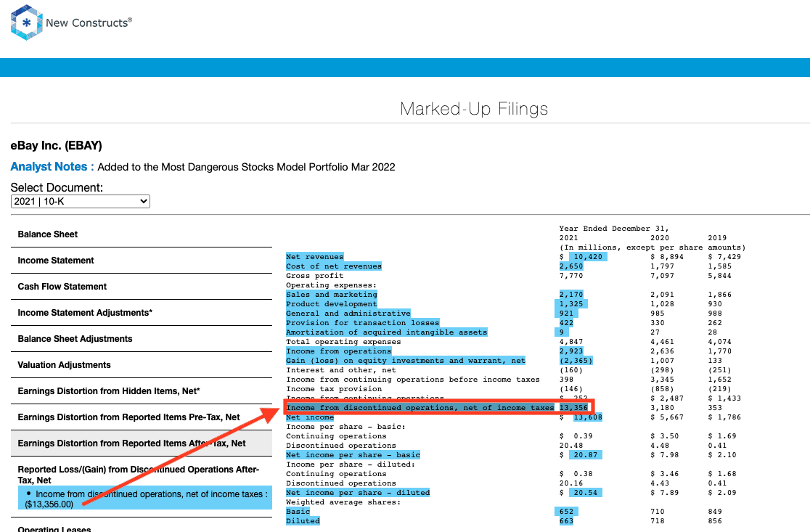The image size is (810, 532).
Task: Click the highlighted 2,170 sales and marketing value
Action: point(570,295)
